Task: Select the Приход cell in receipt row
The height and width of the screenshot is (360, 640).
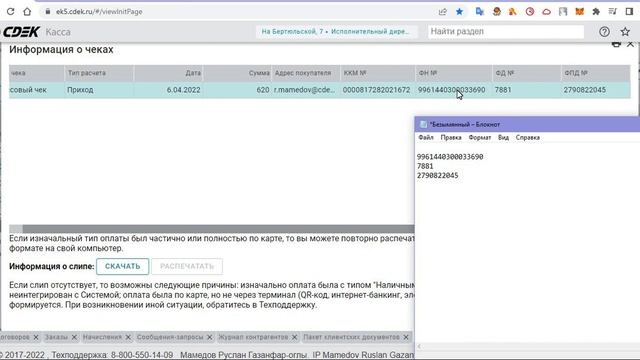Action: [x=80, y=90]
